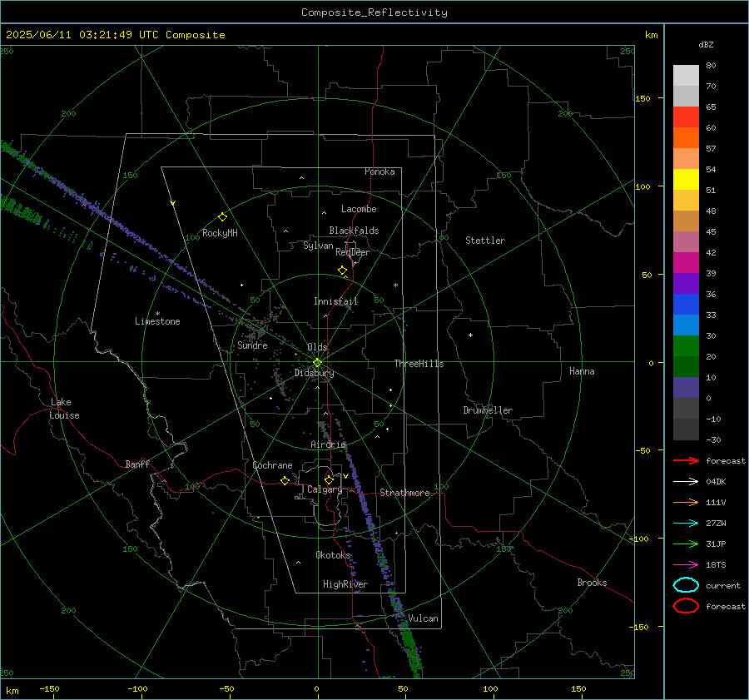This screenshot has height=700, width=749.
Task: Click the Blackfalds label
Action: click(x=354, y=231)
